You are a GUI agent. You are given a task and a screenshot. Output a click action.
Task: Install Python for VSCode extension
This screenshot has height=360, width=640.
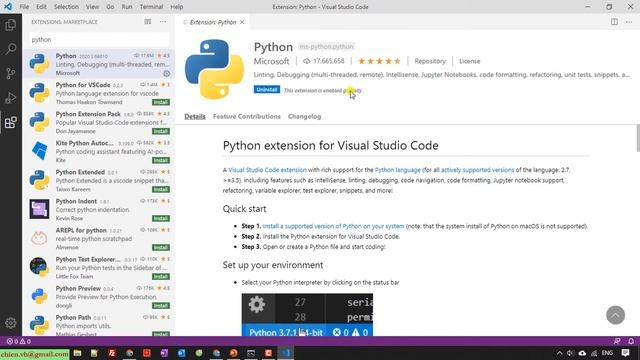tap(161, 102)
